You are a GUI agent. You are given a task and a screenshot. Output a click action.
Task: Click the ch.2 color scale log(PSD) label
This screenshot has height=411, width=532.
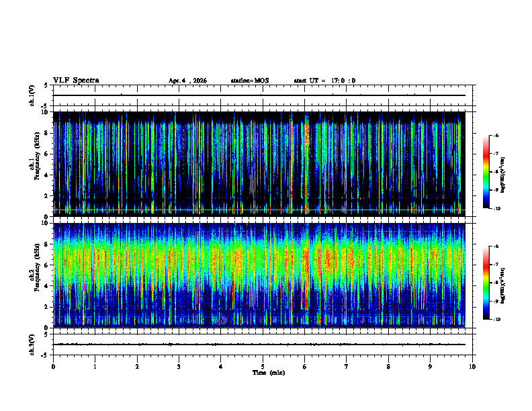click(x=503, y=285)
